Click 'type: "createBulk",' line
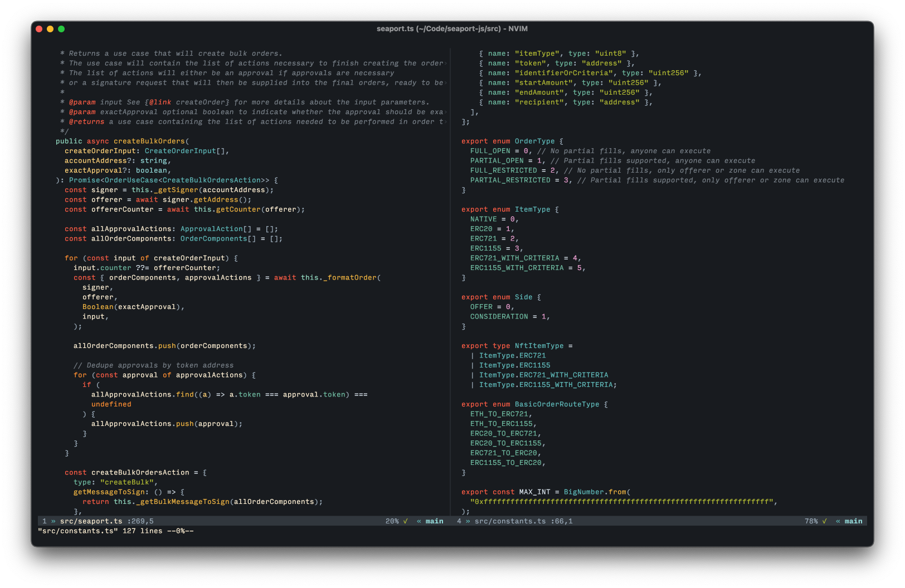905x588 pixels. click(116, 482)
